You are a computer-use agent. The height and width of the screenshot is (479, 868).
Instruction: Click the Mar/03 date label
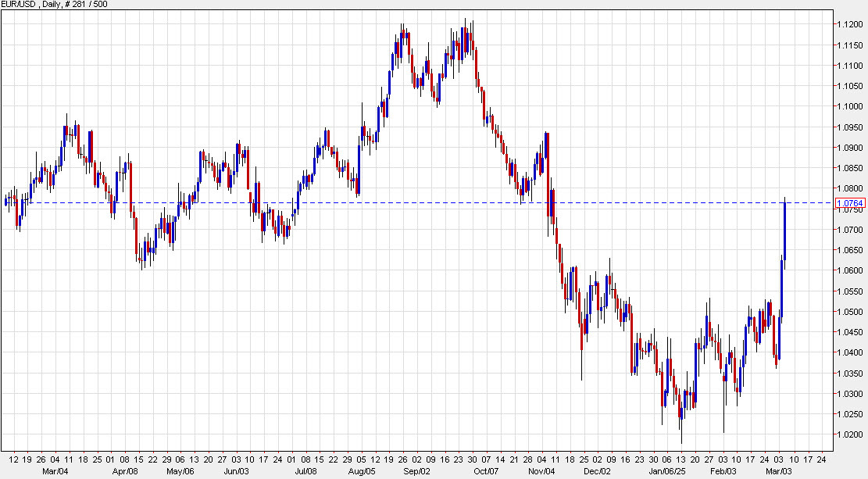click(x=779, y=471)
